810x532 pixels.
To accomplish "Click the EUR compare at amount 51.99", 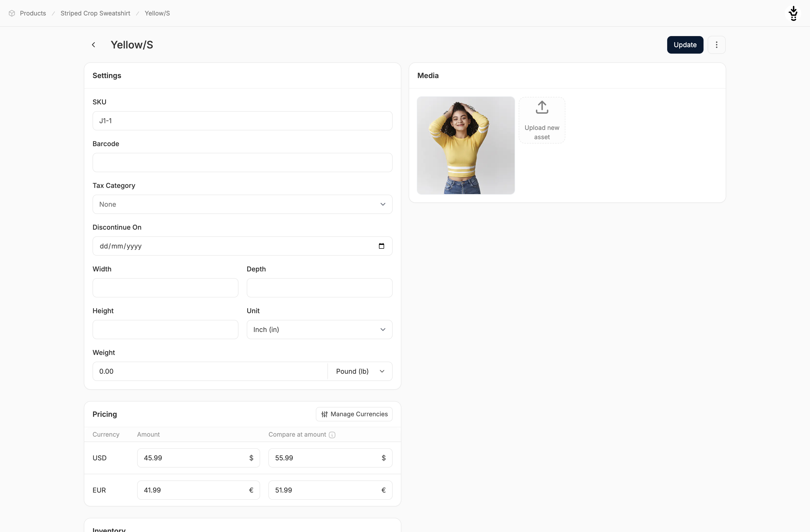I will (325, 490).
